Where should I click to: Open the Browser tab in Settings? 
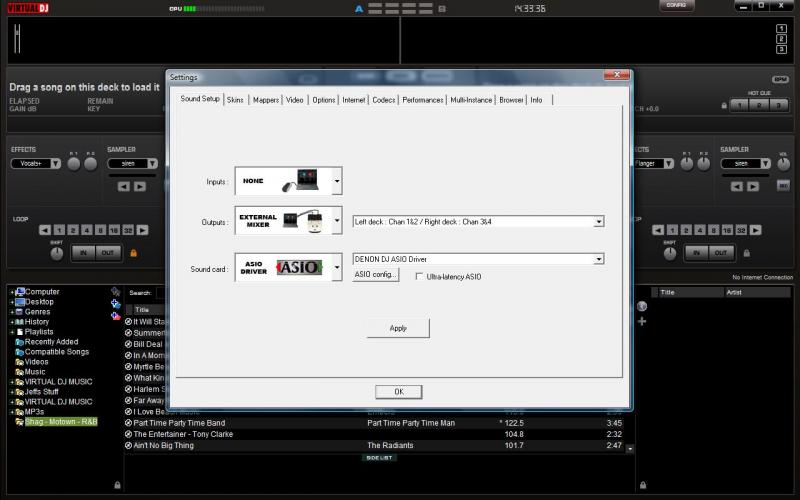(511, 100)
